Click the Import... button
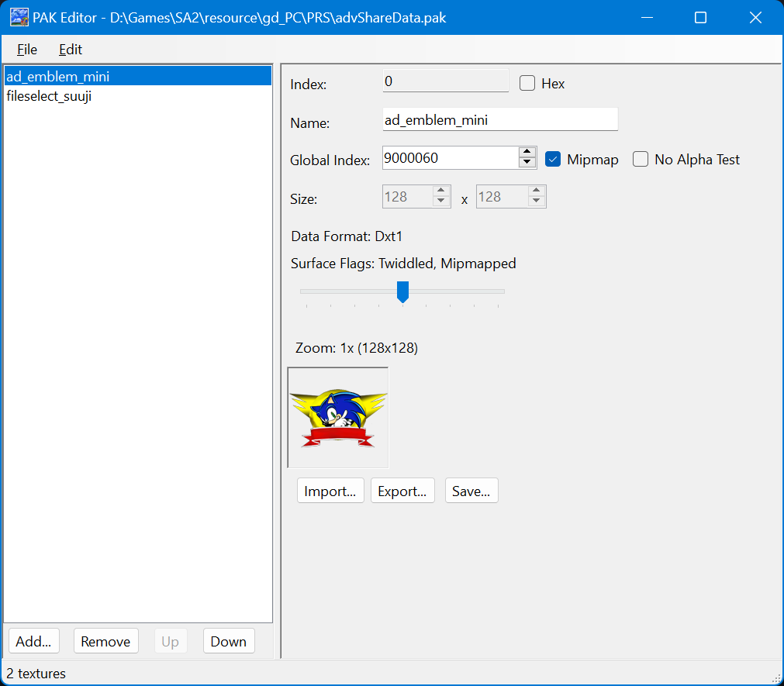This screenshot has width=784, height=686. pos(330,491)
